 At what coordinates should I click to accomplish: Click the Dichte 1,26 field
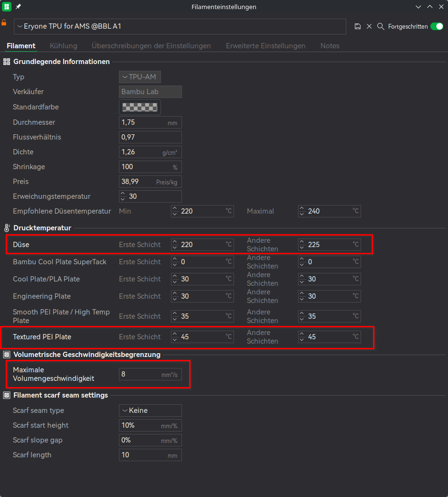click(150, 152)
